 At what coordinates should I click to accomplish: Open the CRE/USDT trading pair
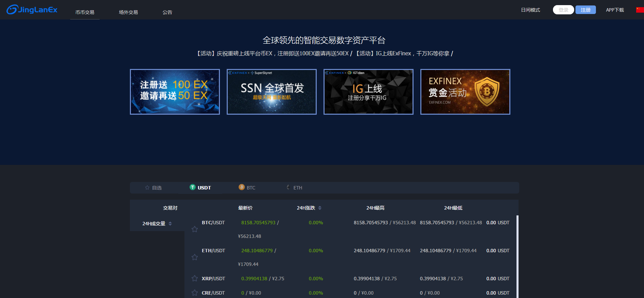[213, 293]
